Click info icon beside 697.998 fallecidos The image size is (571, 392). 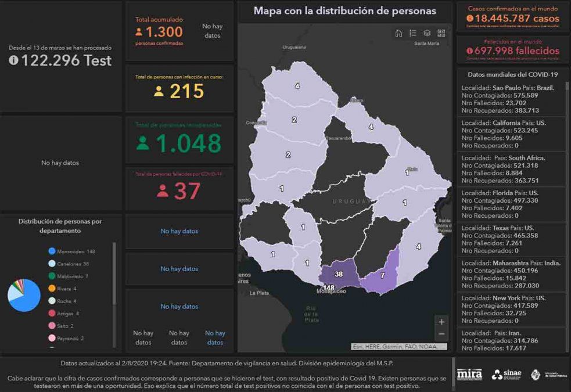[x=469, y=51]
